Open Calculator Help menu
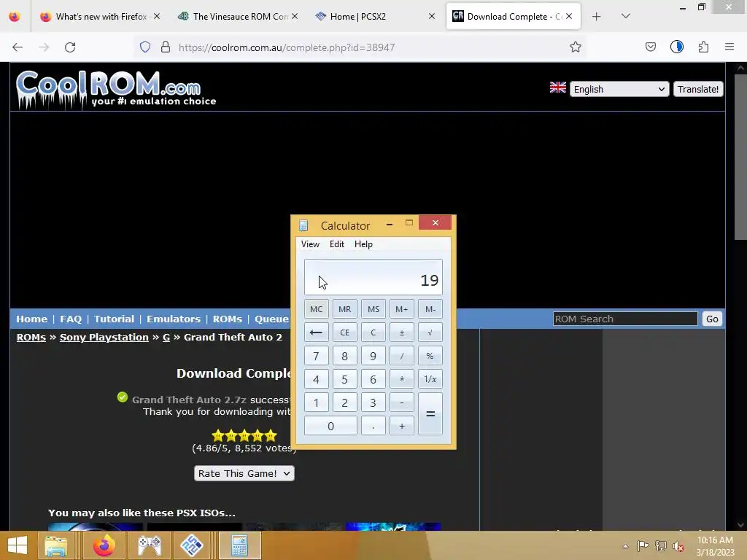Image resolution: width=747 pixels, height=560 pixels. (363, 244)
